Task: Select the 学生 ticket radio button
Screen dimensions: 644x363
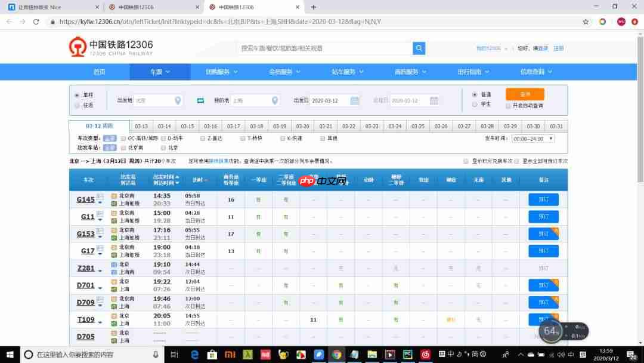Action: [475, 104]
